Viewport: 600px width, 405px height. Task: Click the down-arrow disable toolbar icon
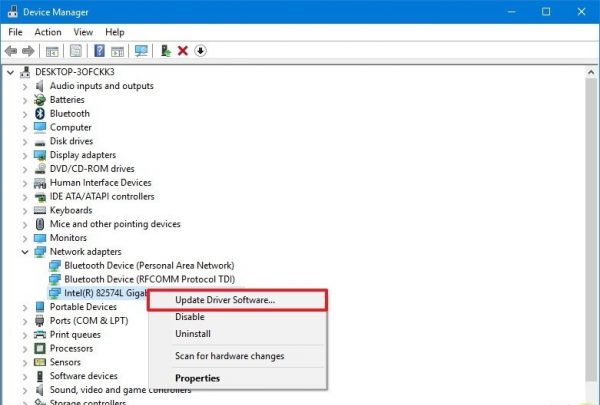pyautogui.click(x=200, y=51)
